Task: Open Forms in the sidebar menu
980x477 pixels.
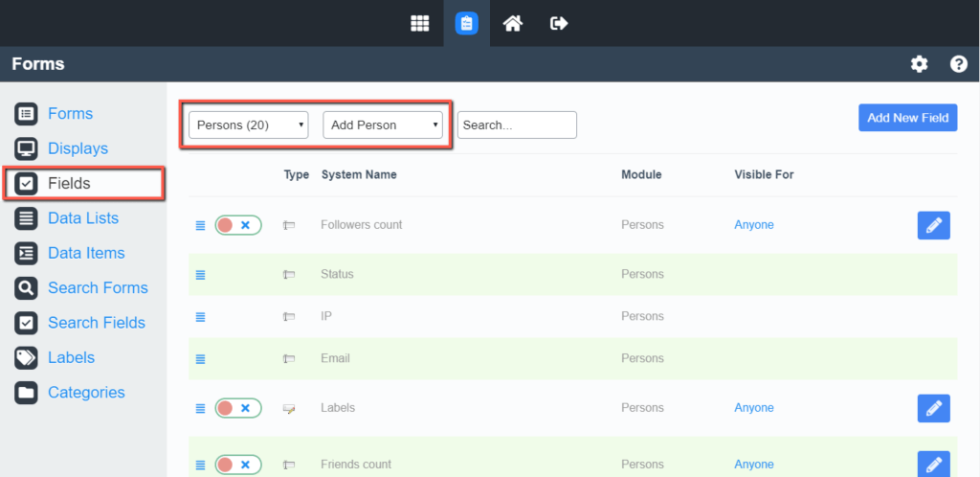Action: click(70, 114)
